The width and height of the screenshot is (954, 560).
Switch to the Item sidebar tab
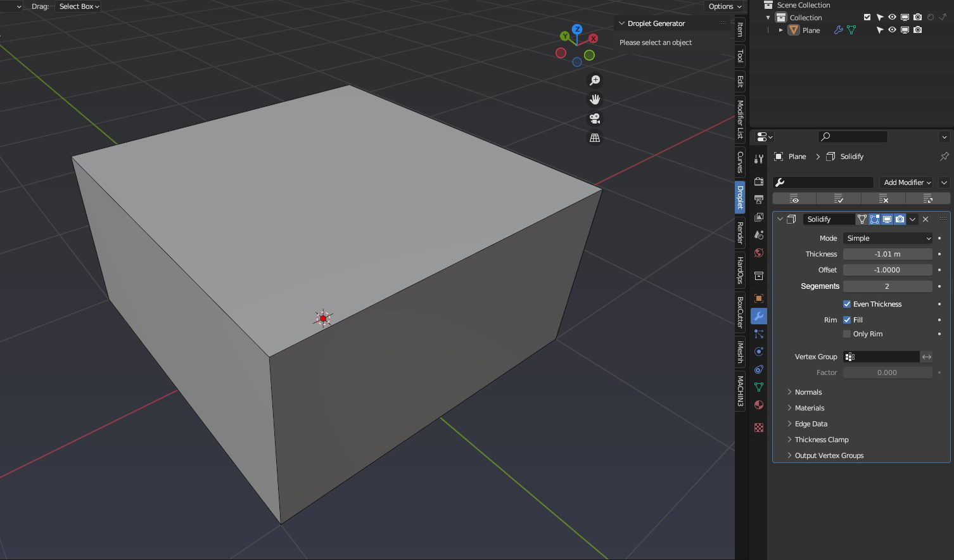coord(740,30)
